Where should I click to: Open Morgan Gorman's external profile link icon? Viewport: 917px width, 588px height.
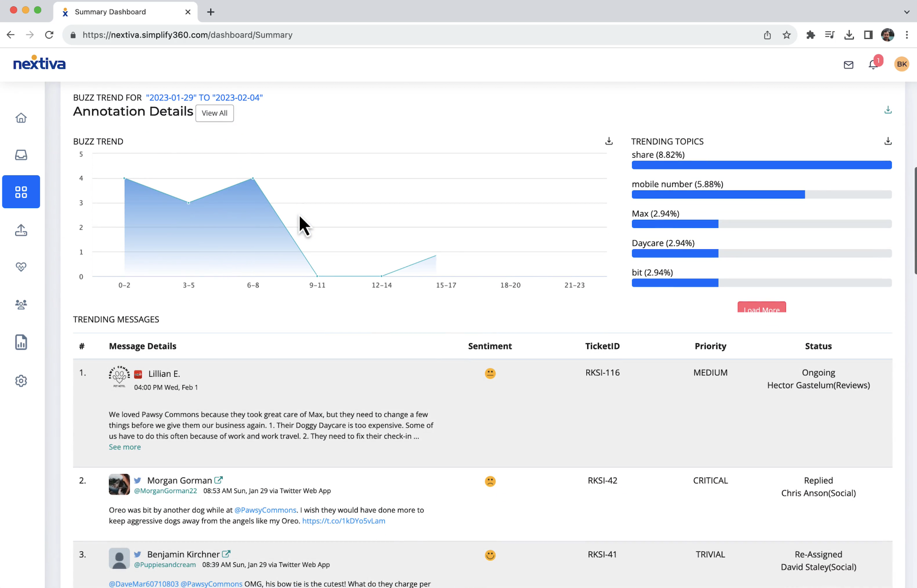pyautogui.click(x=219, y=480)
